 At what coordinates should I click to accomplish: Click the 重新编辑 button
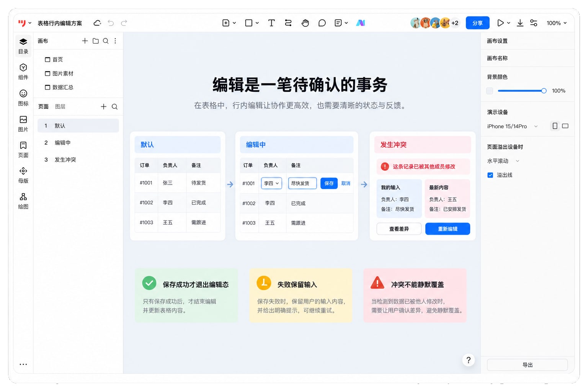point(448,229)
